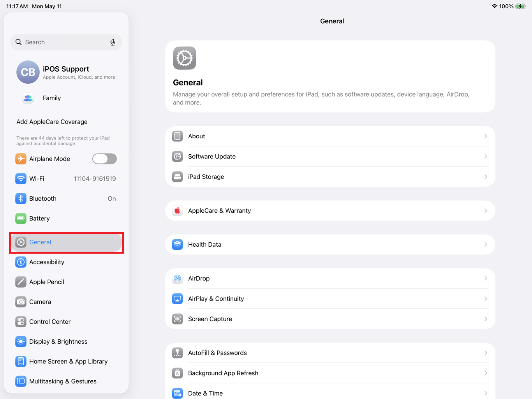The image size is (532, 399).
Task: Tap the Control Center icon
Action: click(21, 321)
